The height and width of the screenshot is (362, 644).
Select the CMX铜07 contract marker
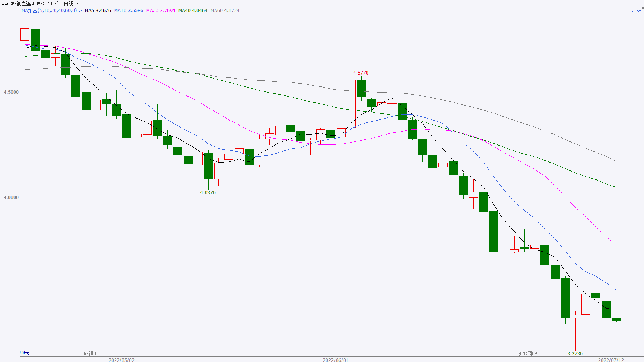tap(90, 354)
